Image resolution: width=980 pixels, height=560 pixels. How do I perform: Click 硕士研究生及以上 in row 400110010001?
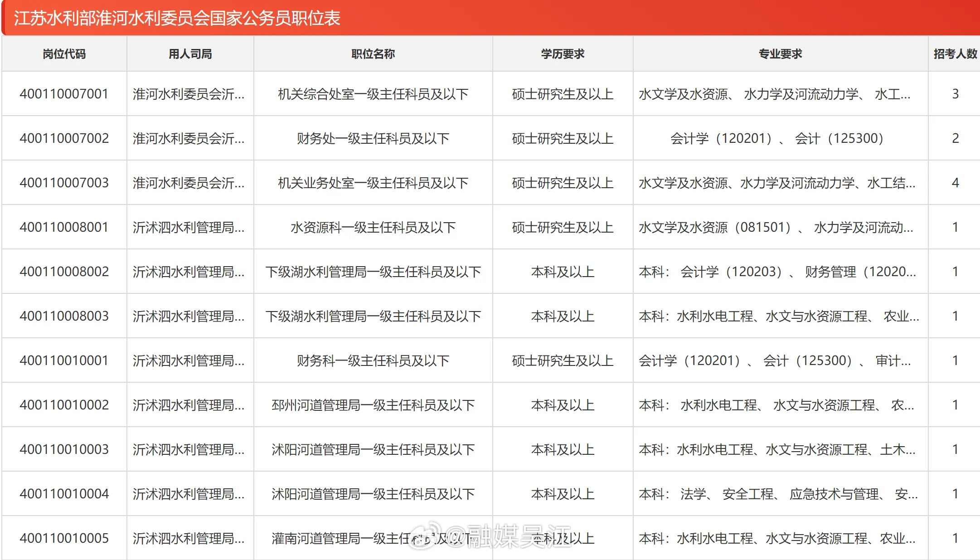click(x=563, y=360)
